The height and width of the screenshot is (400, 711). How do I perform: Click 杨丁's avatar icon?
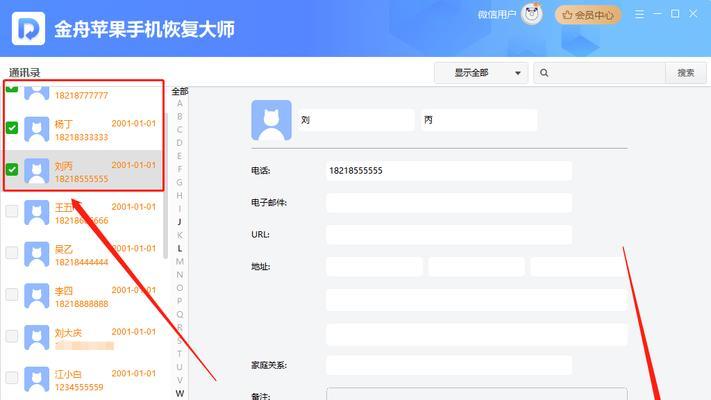pyautogui.click(x=37, y=129)
